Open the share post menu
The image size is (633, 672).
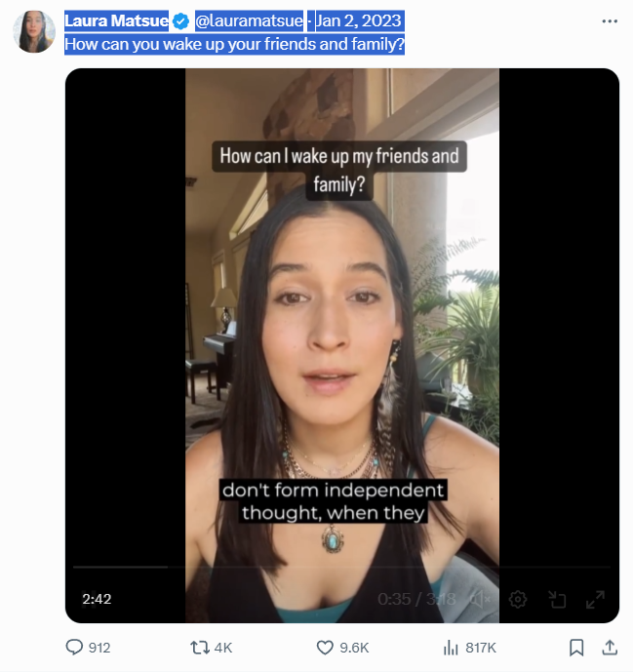(x=610, y=648)
